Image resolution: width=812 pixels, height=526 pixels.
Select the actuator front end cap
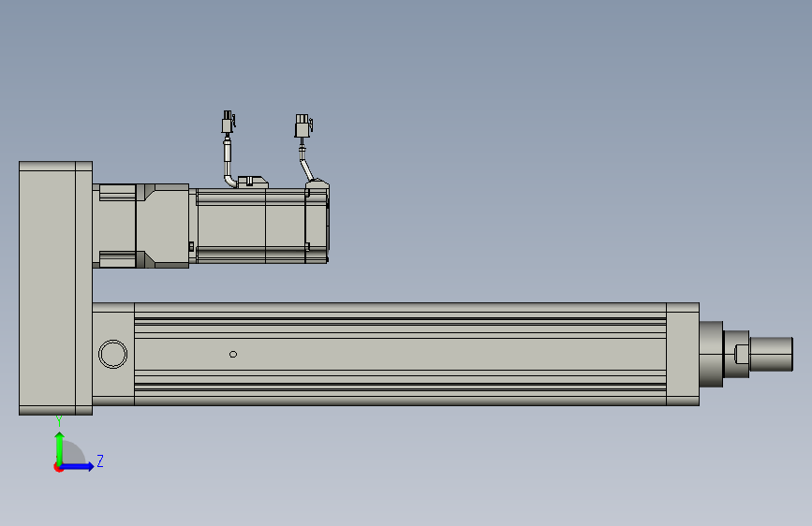[x=683, y=354]
